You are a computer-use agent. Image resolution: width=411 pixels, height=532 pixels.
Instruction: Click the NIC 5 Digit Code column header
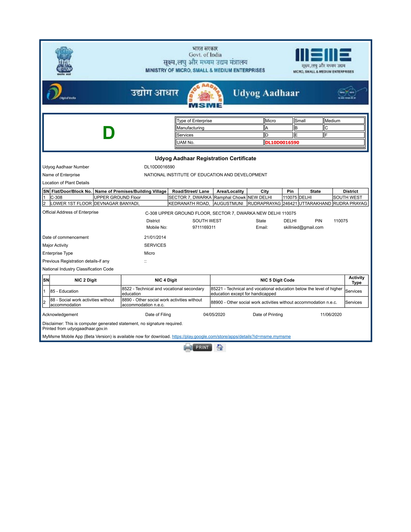[277, 280]
